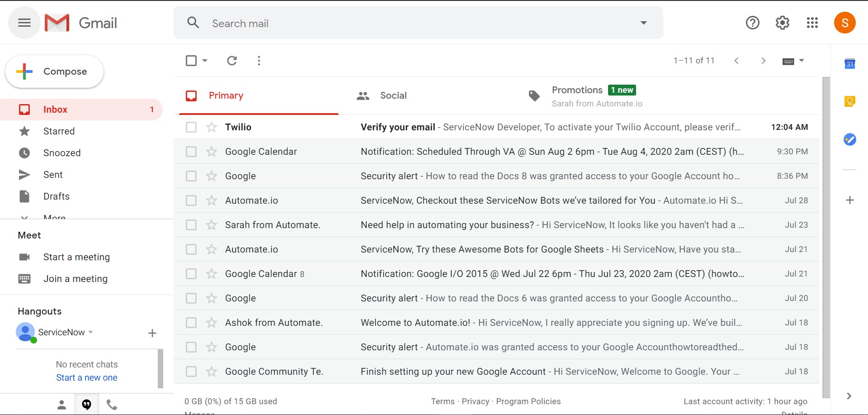Select the Google Calendar notification email checkbox
This screenshot has width=868, height=415.
(191, 152)
